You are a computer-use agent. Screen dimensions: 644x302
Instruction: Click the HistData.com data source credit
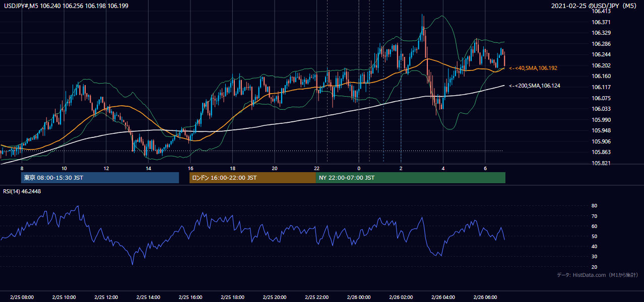coord(598,275)
